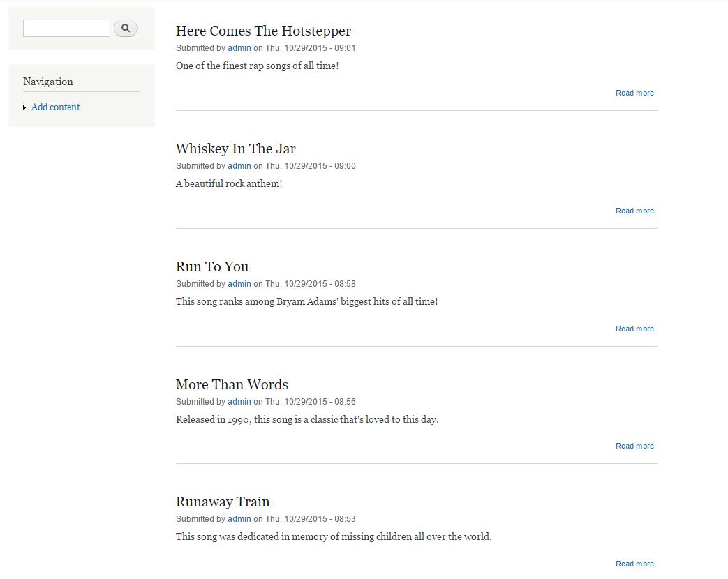728x579 pixels.
Task: Click text 'A beautiful rock anthem!'
Action: pyautogui.click(x=229, y=183)
